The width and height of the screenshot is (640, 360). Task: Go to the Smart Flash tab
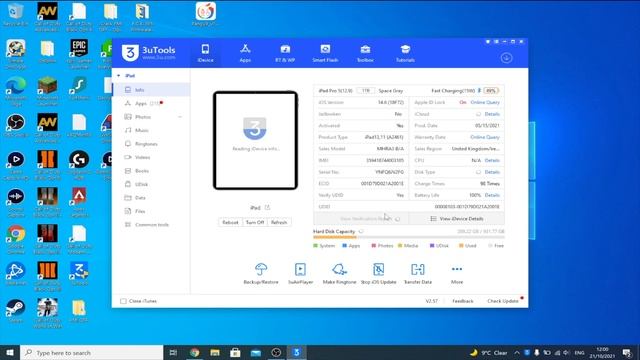[x=325, y=53]
